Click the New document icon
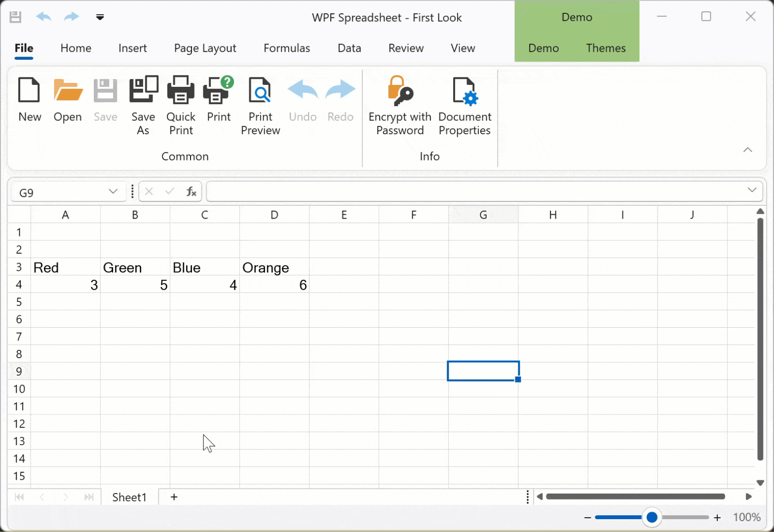Screen dimensions: 774x532 [29, 90]
